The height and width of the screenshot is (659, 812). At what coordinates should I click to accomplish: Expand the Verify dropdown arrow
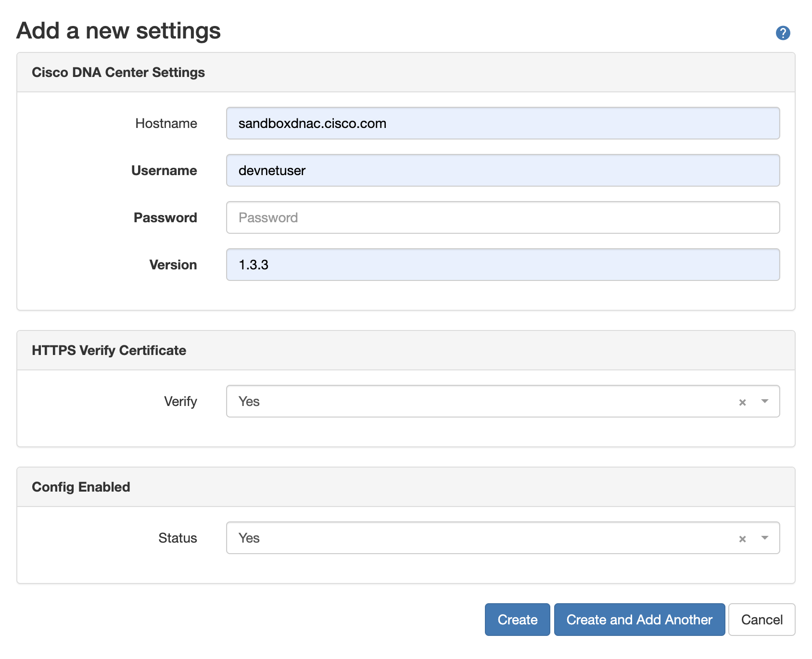pyautogui.click(x=764, y=401)
